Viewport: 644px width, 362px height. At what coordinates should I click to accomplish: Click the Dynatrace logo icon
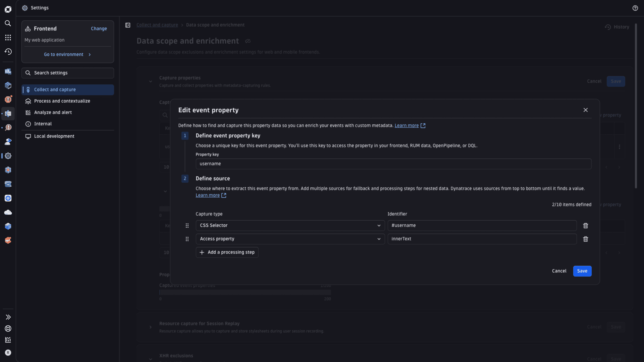coord(8,10)
